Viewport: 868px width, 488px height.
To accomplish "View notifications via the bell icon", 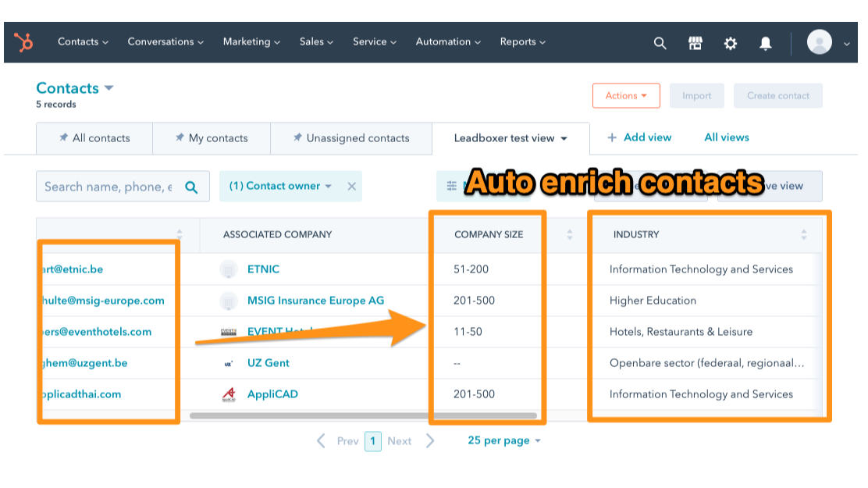I will click(765, 43).
